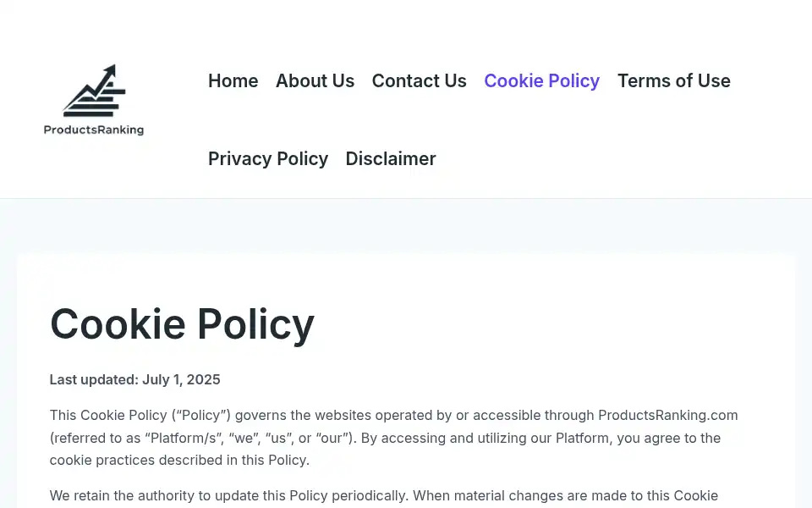Click the large Cookie Policy page heading

click(182, 324)
